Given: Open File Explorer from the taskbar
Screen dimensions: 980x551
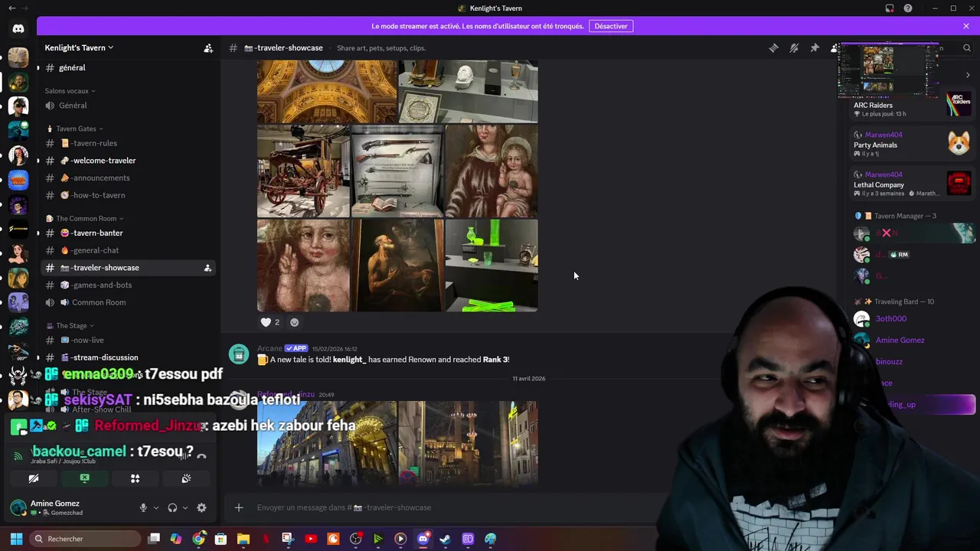Looking at the screenshot, I should pos(243,539).
